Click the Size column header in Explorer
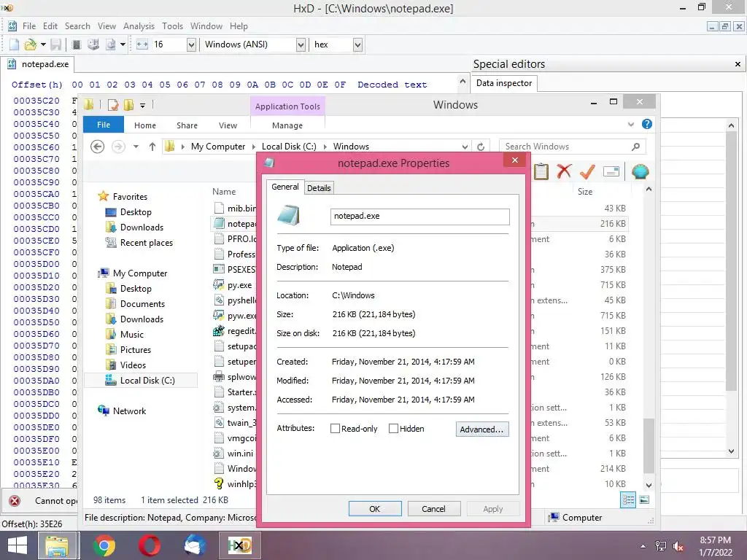 coord(585,192)
